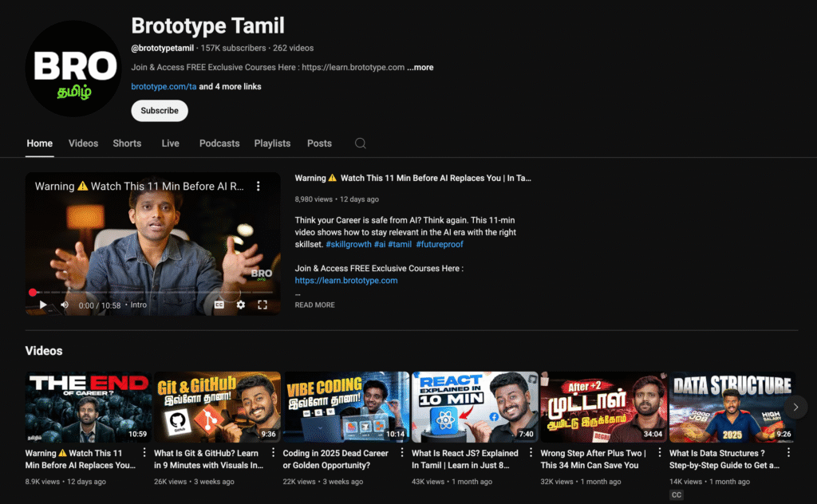Image resolution: width=817 pixels, height=504 pixels.
Task: Open featured video title beside the player
Action: click(x=412, y=178)
